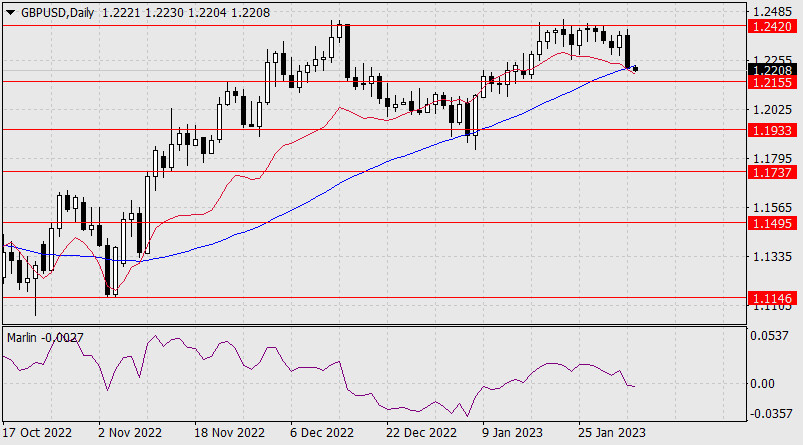Click the 9 Jan 2023 date label

pyautogui.click(x=512, y=433)
